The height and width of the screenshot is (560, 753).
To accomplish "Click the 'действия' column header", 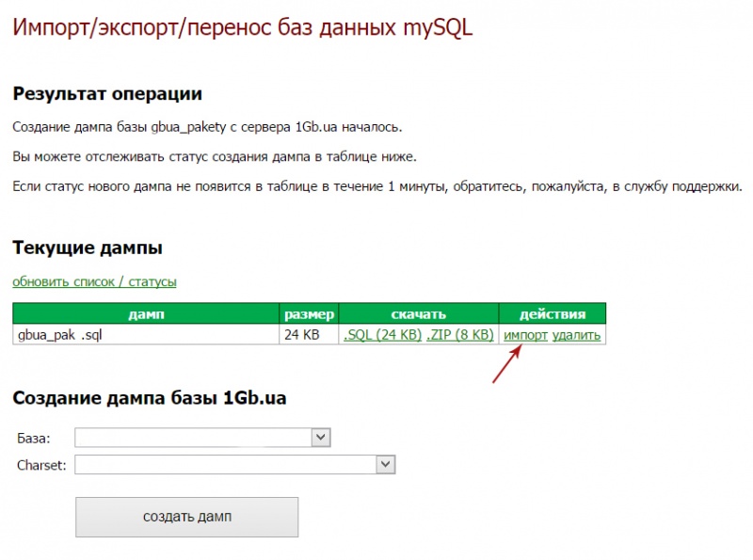I will click(552, 314).
